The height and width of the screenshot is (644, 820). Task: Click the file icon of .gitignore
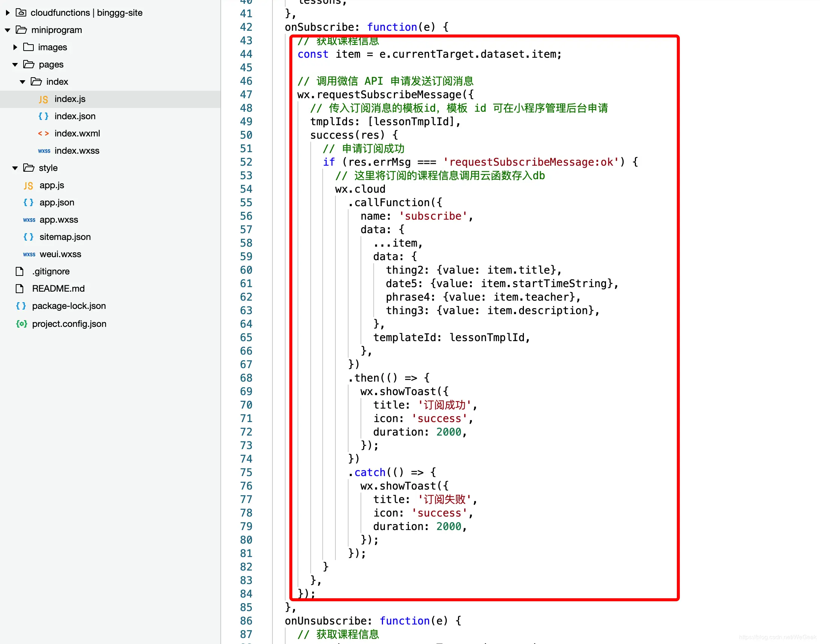pos(19,271)
